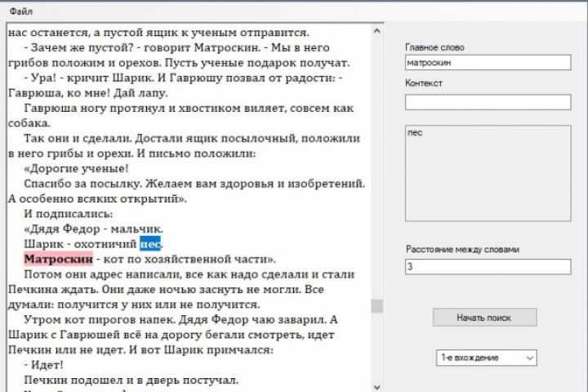Viewport: 588px width, 392px height.
Task: Click the highlighted word пес in text
Action: click(x=150, y=244)
